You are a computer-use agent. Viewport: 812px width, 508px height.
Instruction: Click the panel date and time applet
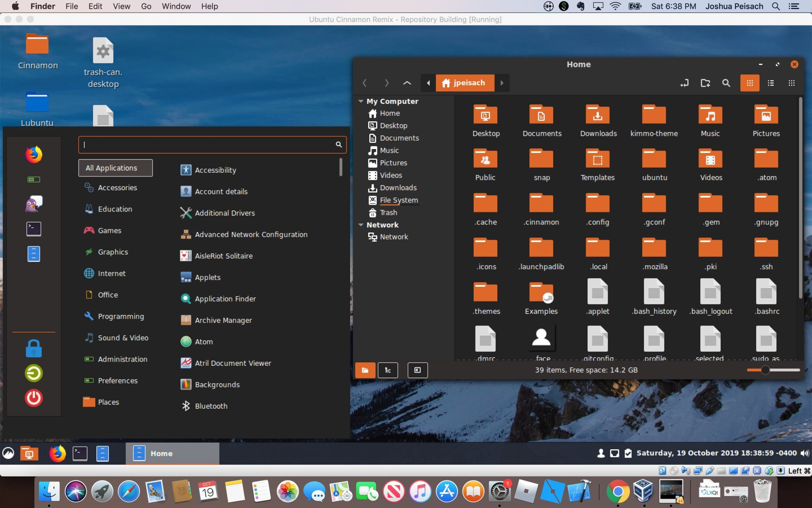coord(717,453)
